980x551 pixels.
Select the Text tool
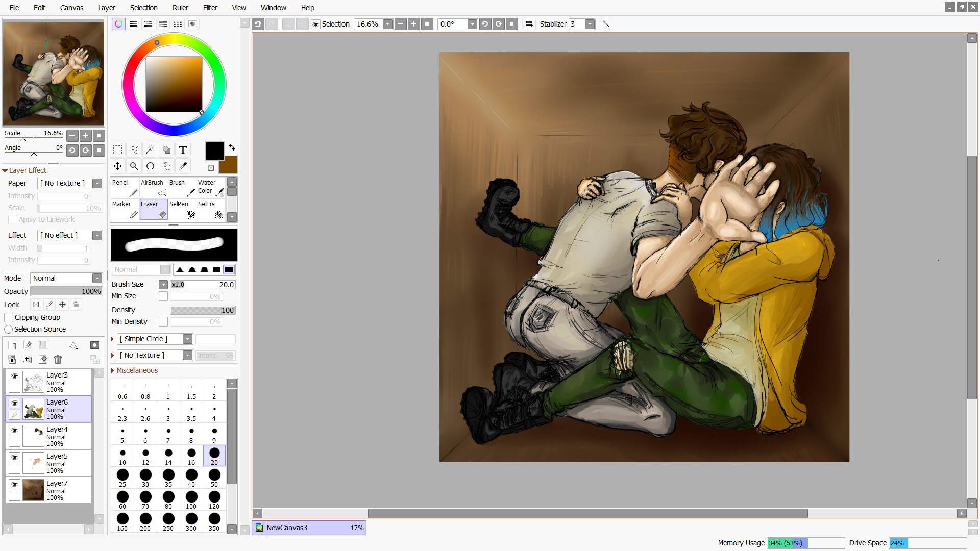pyautogui.click(x=183, y=150)
